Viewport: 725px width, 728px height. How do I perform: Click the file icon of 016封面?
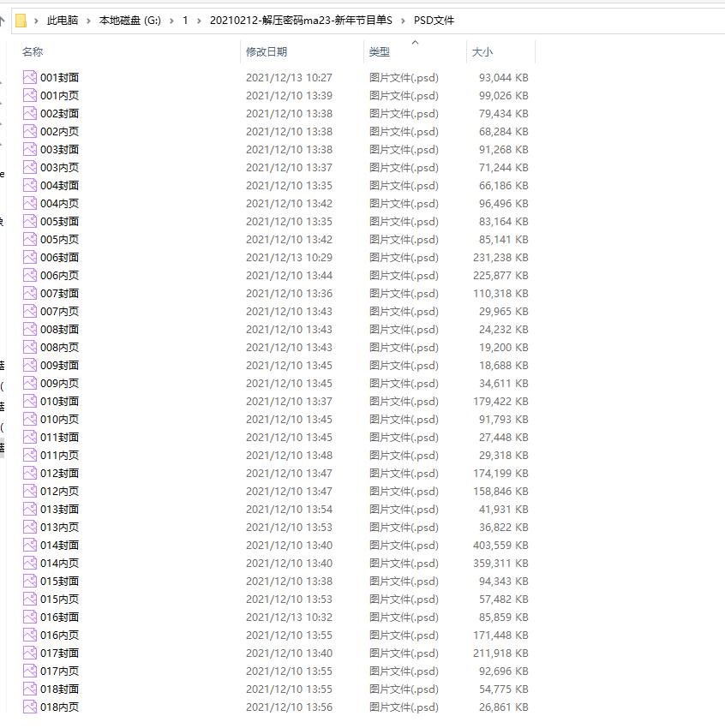coord(30,617)
